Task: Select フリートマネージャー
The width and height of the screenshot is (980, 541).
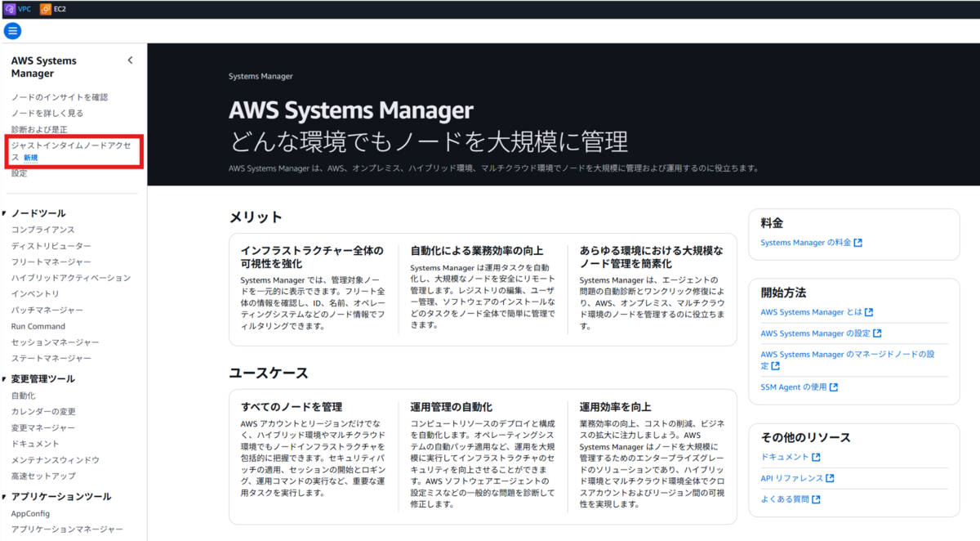Action: click(51, 262)
